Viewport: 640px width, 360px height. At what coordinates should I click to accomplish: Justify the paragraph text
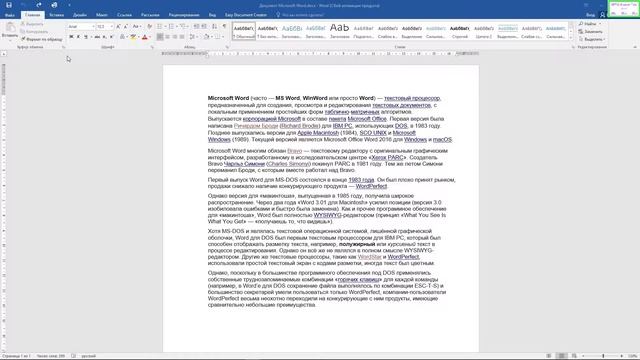pos(182,37)
